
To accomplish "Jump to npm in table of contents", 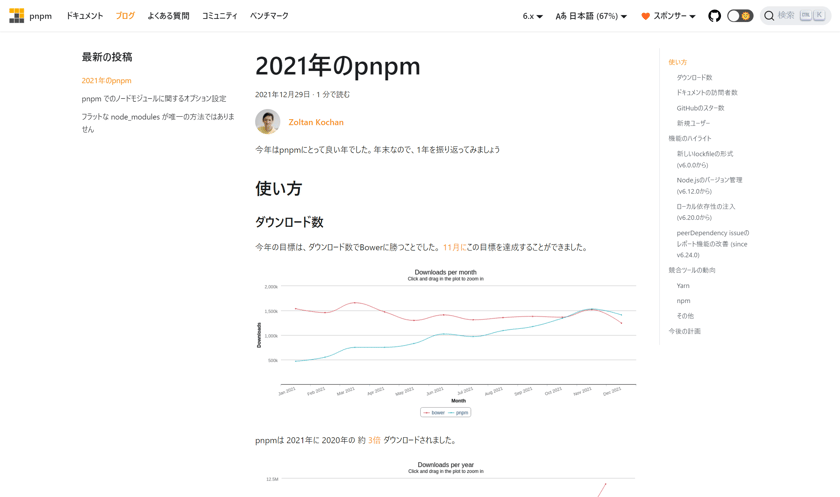I will [x=684, y=301].
